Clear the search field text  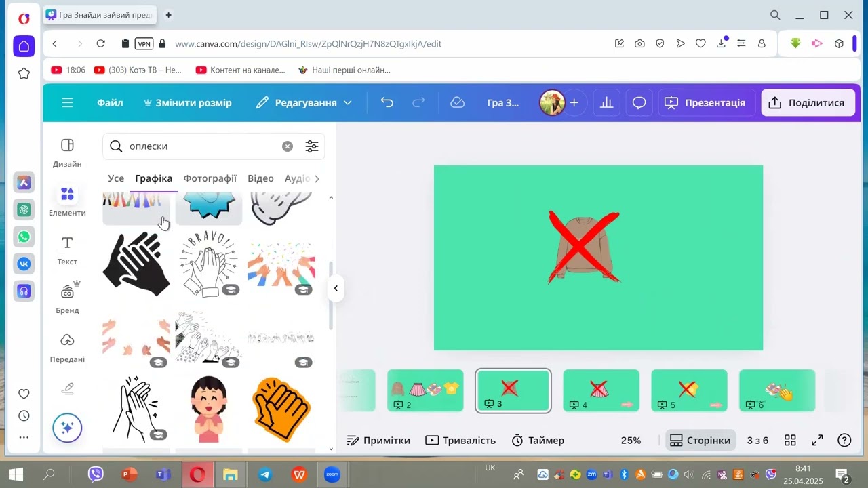[288, 146]
